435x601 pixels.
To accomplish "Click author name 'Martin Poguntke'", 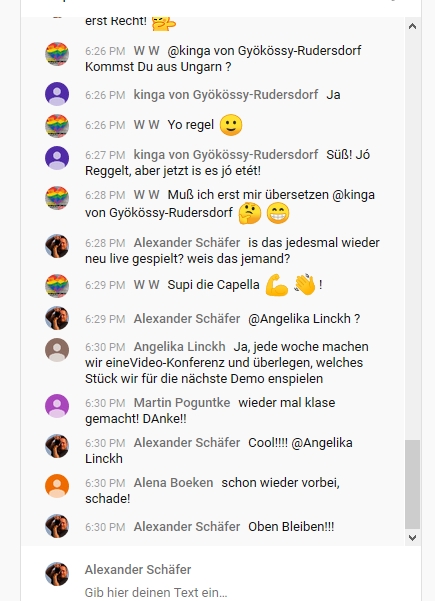I will [x=182, y=402].
